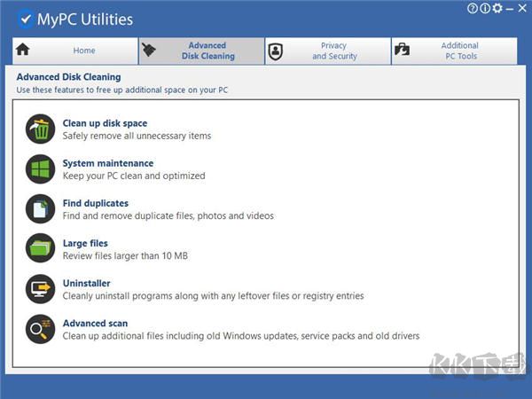The width and height of the screenshot is (532, 399).
Task: Minimize the MyPC Utilities window
Action: pyautogui.click(x=510, y=9)
